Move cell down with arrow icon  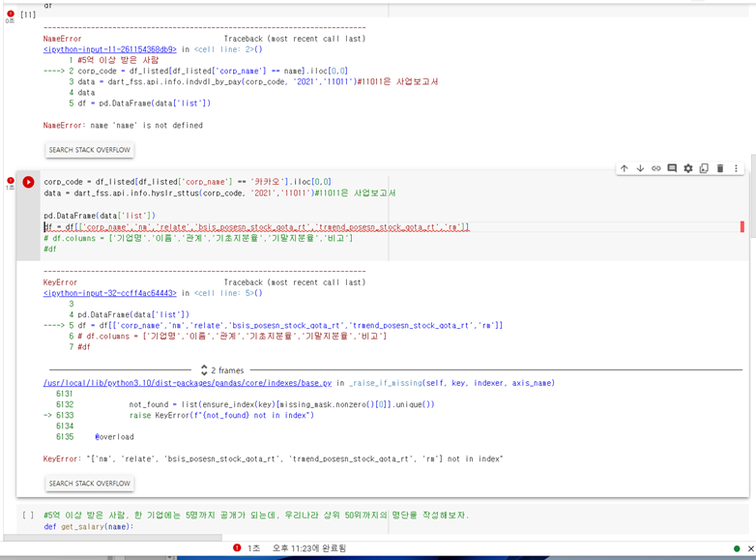click(640, 168)
